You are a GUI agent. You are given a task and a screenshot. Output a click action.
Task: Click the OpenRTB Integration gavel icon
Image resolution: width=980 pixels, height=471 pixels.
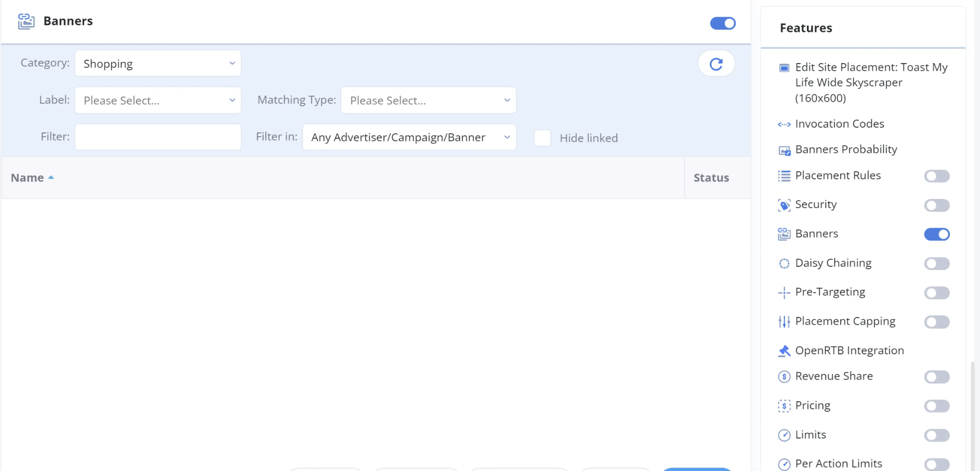784,351
